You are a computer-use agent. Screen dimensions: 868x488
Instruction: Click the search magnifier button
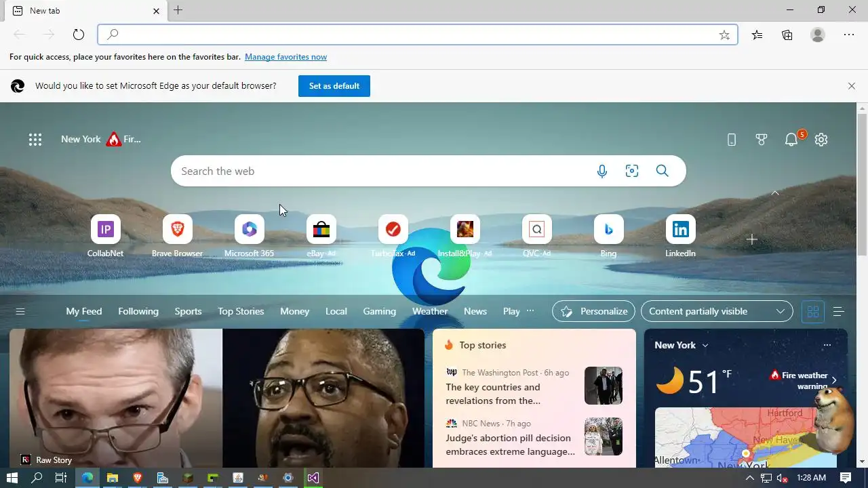[x=663, y=171]
